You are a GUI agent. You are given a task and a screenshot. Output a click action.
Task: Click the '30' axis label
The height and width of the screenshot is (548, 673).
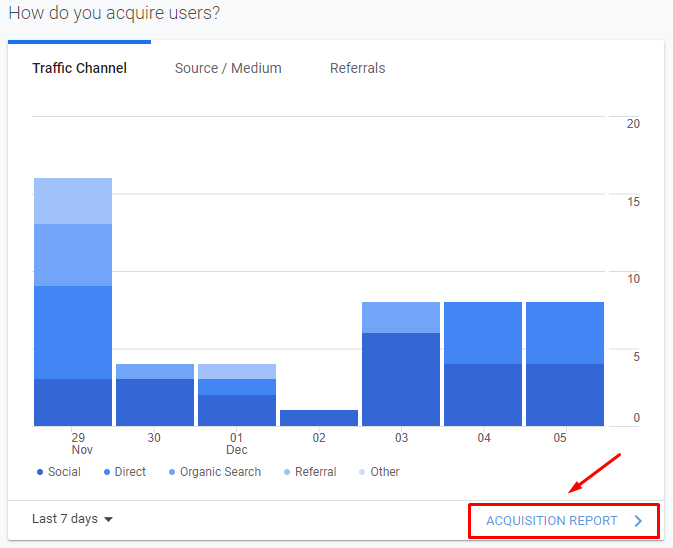pos(154,438)
